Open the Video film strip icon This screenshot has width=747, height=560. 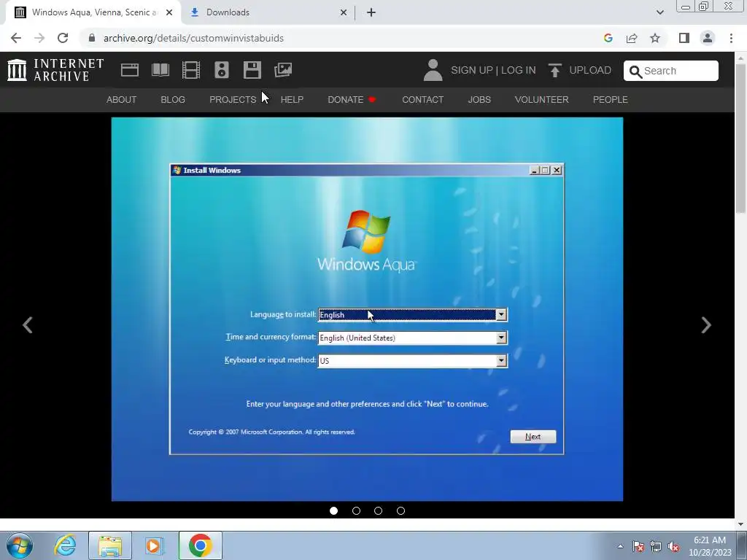point(191,70)
